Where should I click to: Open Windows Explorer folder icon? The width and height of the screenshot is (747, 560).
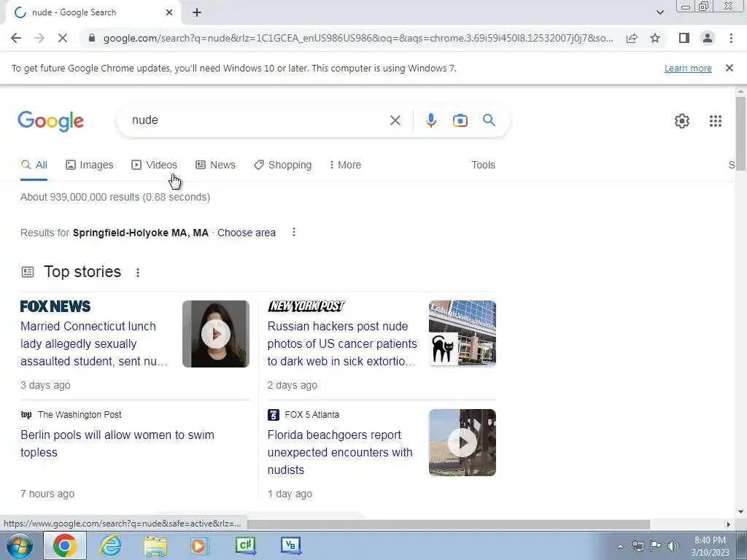[x=155, y=545]
